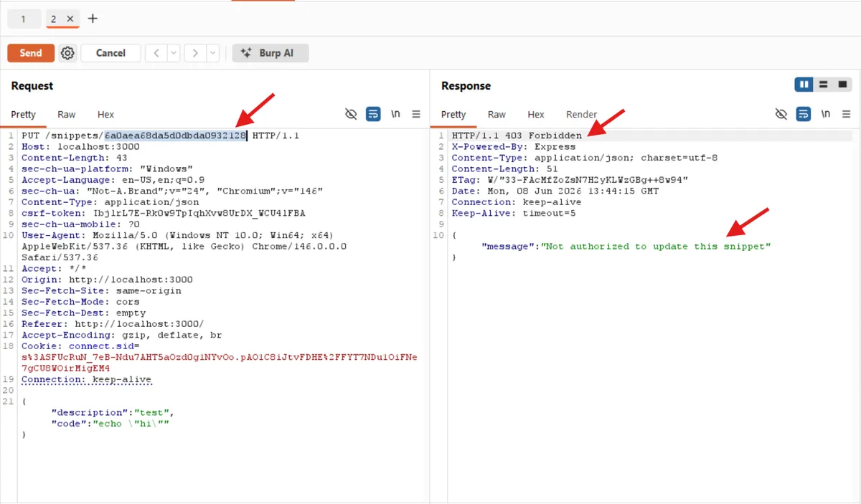861x504 pixels.
Task: Select Request Pretty tab
Action: pyautogui.click(x=23, y=115)
